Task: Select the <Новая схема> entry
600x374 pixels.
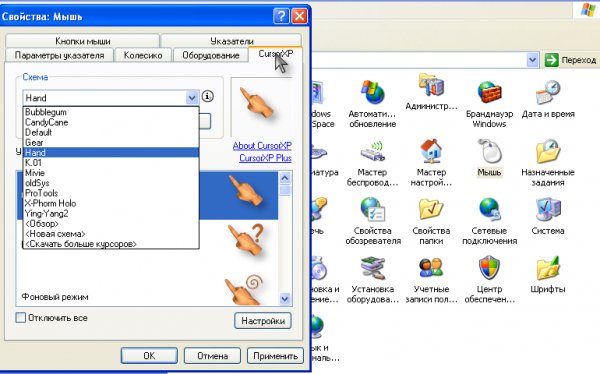Action: [x=111, y=234]
